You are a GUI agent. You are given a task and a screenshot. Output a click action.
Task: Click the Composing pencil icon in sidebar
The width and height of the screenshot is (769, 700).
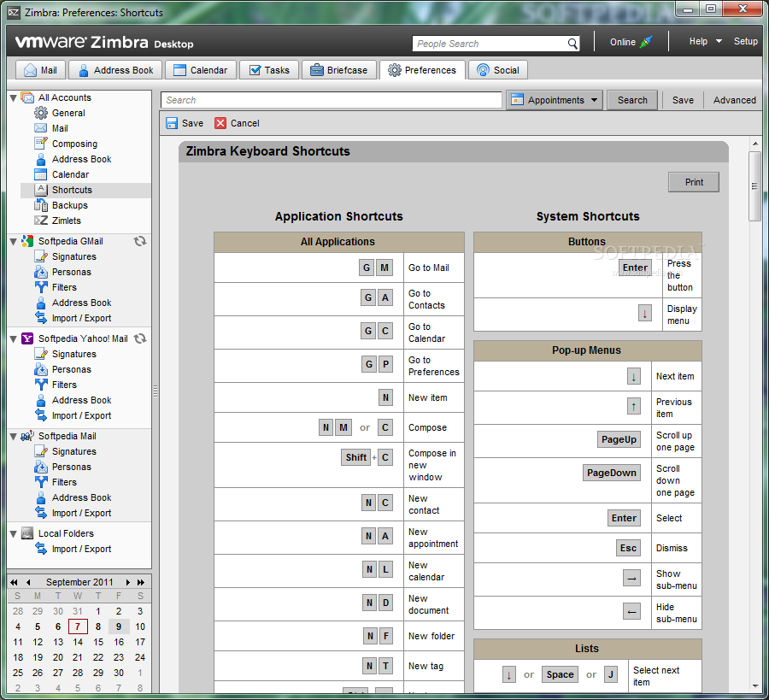41,144
